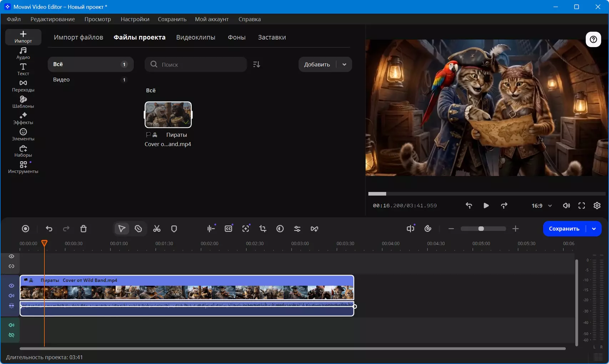The width and height of the screenshot is (609, 364).
Task: Toggle link on the top overlay track
Action: [11, 266]
